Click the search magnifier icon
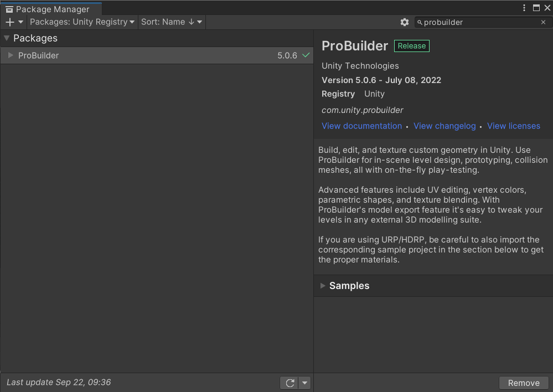The image size is (553, 392). [420, 23]
